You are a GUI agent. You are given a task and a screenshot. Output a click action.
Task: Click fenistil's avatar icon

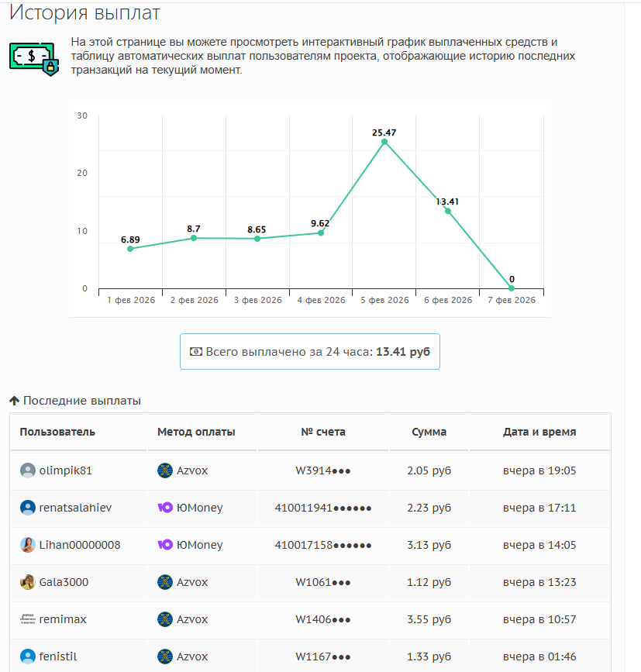click(x=28, y=656)
